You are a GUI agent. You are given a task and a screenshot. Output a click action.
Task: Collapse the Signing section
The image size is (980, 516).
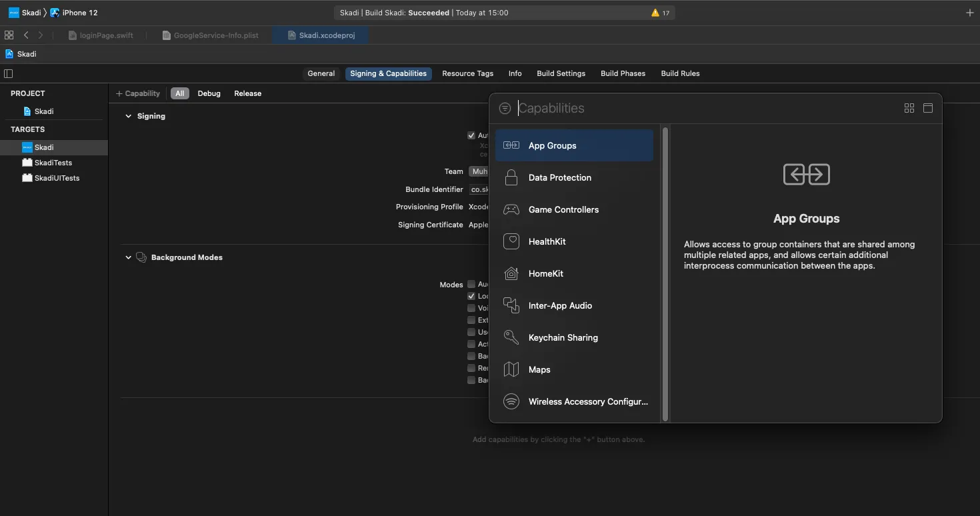129,116
